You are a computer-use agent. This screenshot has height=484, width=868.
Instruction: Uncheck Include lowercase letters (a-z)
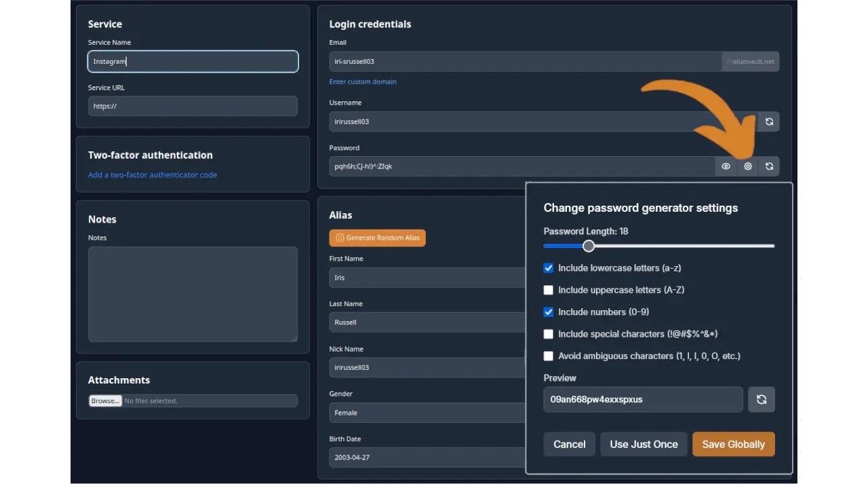pyautogui.click(x=549, y=268)
